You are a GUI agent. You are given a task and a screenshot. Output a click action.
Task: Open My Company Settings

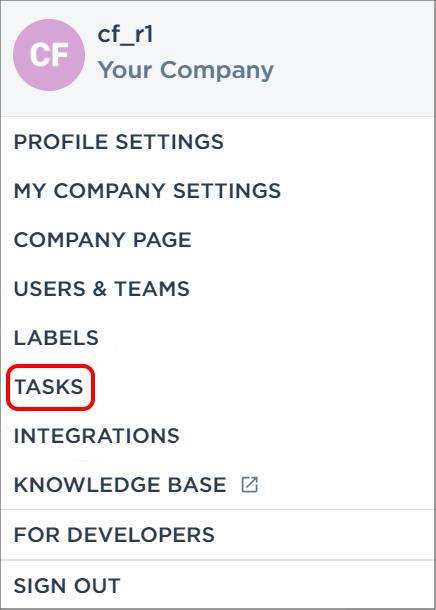point(147,191)
